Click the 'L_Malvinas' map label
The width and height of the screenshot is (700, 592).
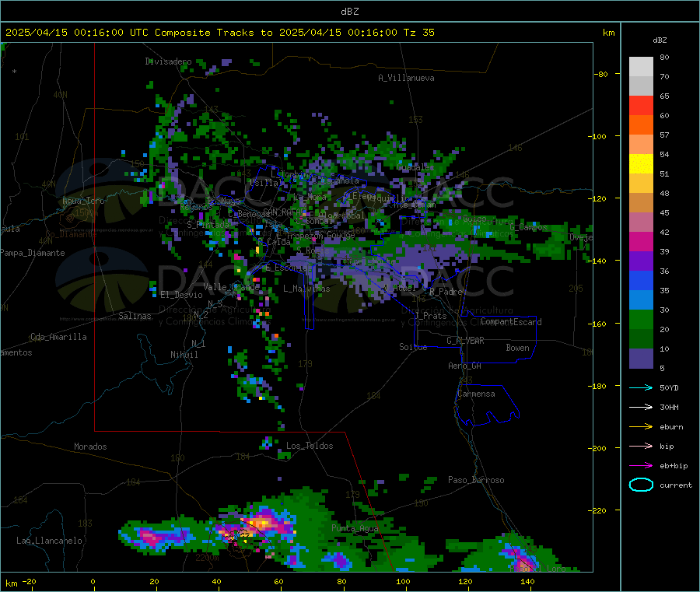coord(306,289)
